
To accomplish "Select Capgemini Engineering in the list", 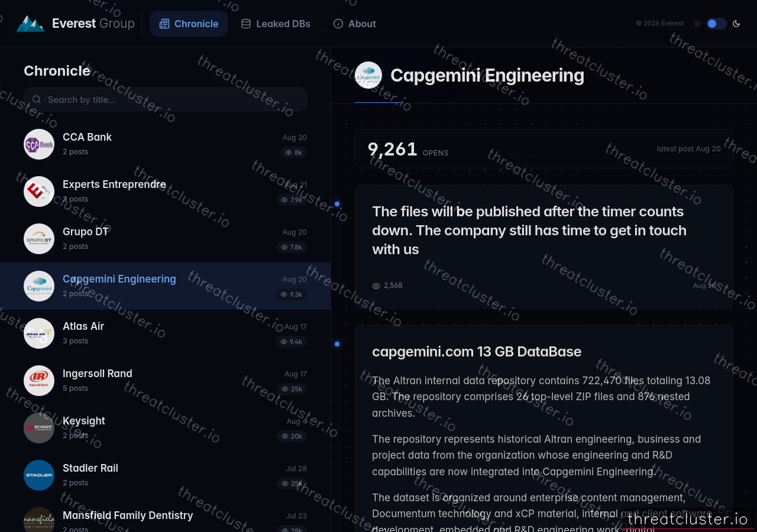I will 165,286.
